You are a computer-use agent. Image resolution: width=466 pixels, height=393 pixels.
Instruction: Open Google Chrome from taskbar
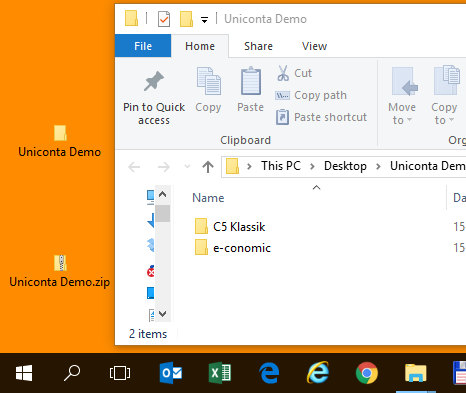pos(367,373)
